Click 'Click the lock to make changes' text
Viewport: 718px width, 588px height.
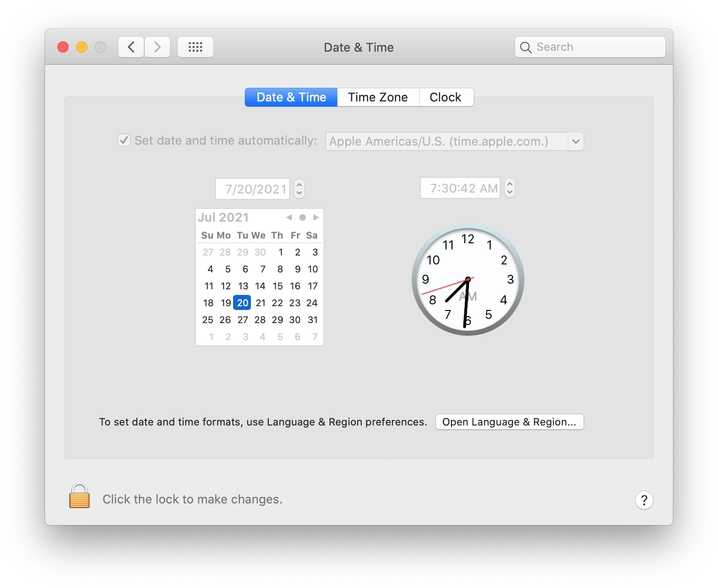point(193,499)
